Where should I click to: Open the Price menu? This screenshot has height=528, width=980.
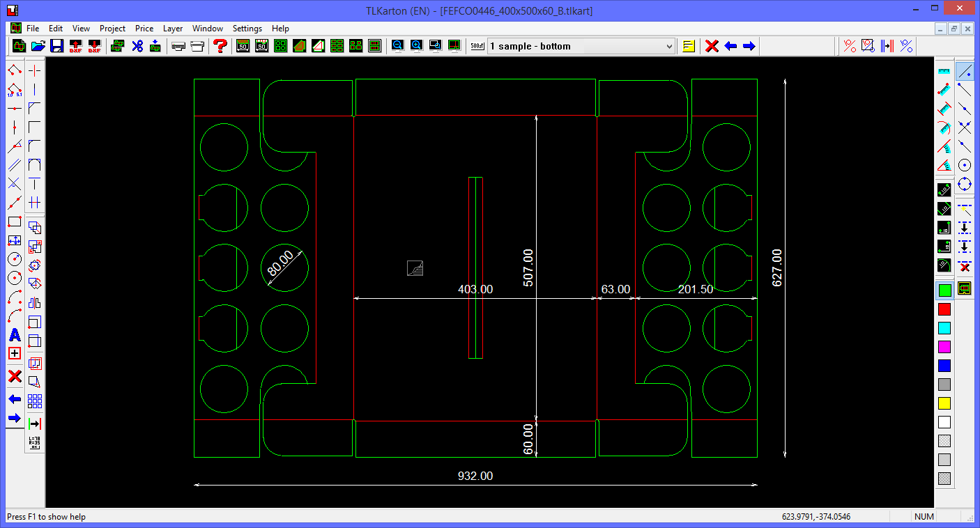pos(144,29)
